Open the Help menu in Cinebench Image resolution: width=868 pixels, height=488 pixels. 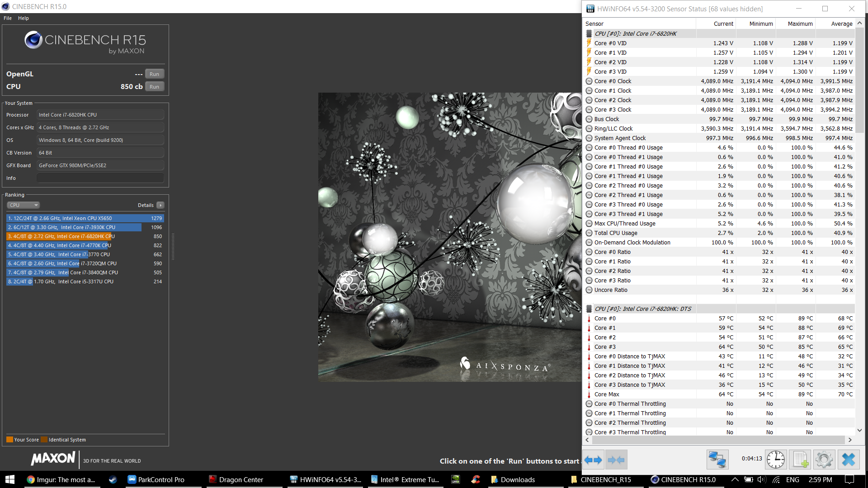(x=24, y=18)
